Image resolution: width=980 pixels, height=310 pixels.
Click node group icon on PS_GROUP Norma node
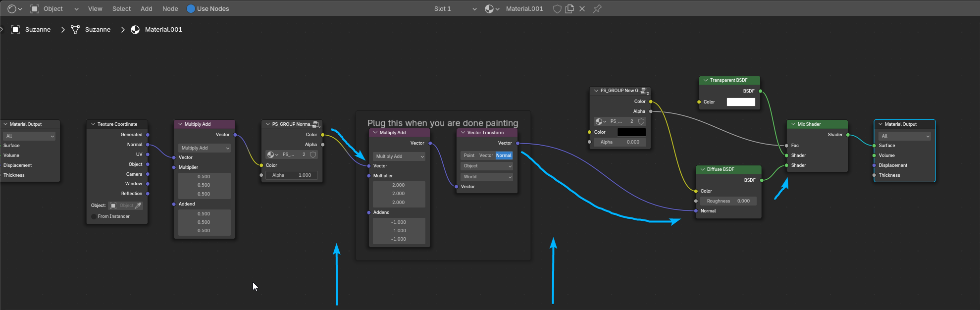[x=316, y=124]
